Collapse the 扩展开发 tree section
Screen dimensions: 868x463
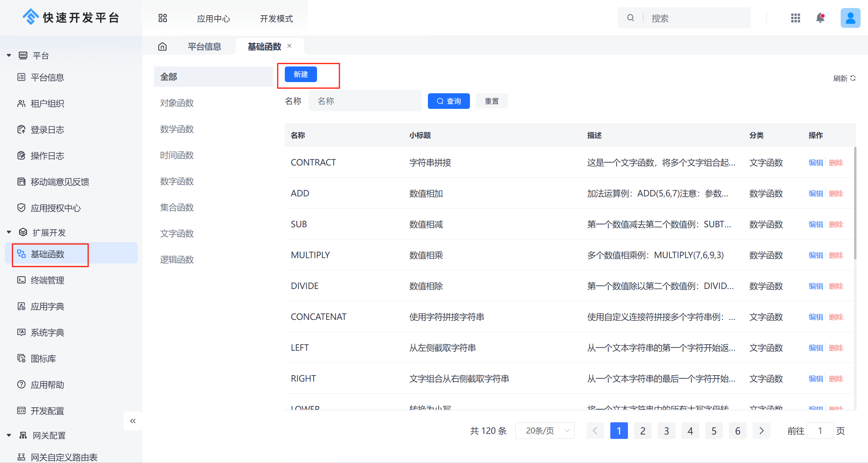[9, 232]
